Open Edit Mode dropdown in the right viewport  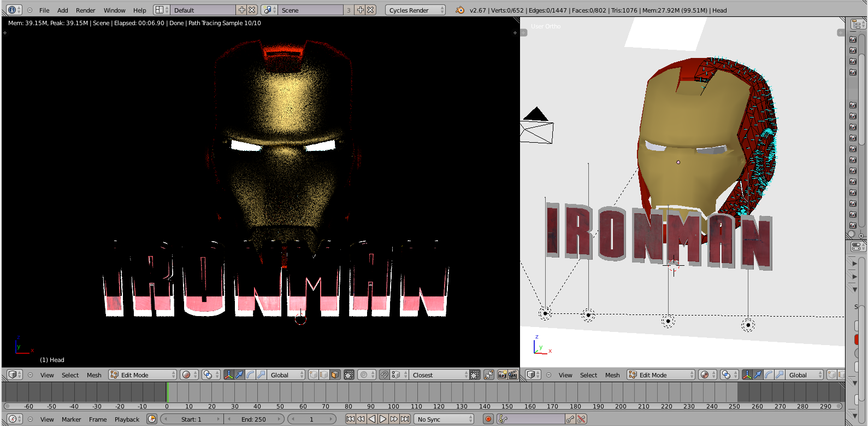(661, 375)
